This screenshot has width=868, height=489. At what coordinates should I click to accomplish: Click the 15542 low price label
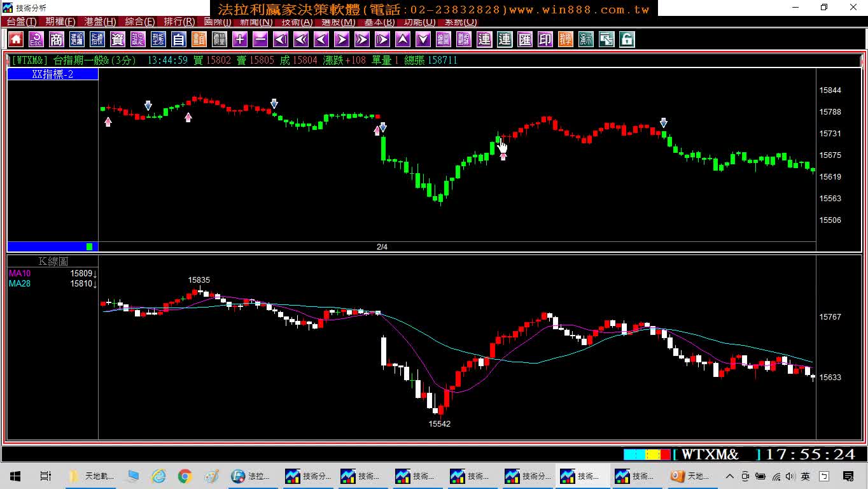tap(439, 423)
